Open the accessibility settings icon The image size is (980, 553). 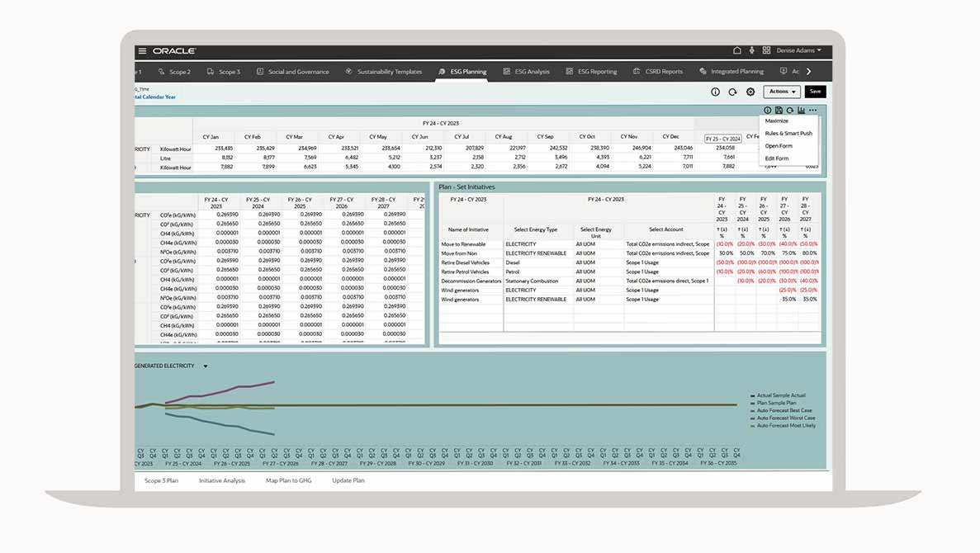tap(752, 51)
